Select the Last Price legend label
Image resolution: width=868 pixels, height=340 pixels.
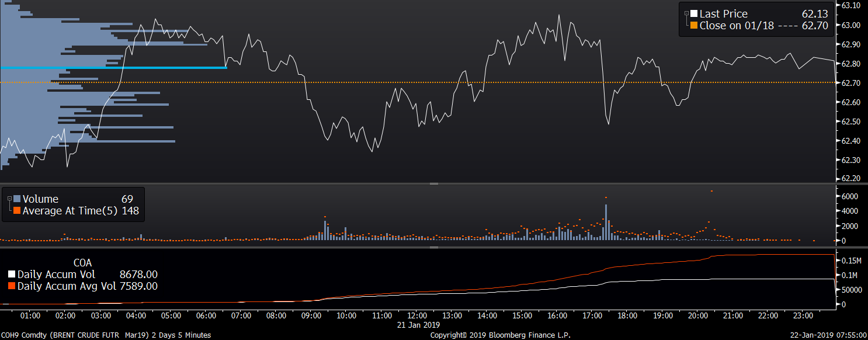tap(723, 14)
